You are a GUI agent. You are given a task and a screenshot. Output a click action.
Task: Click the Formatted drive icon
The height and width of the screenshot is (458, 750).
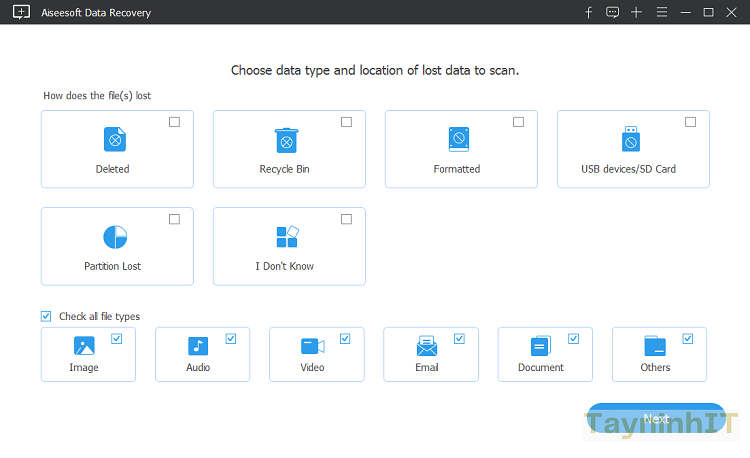point(459,139)
